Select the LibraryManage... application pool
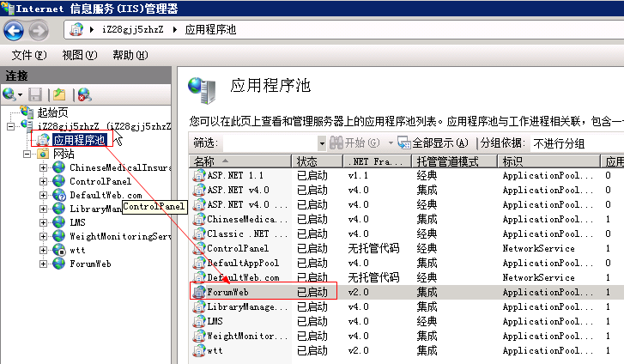Screen dimensions: 624x364 [406, 306]
